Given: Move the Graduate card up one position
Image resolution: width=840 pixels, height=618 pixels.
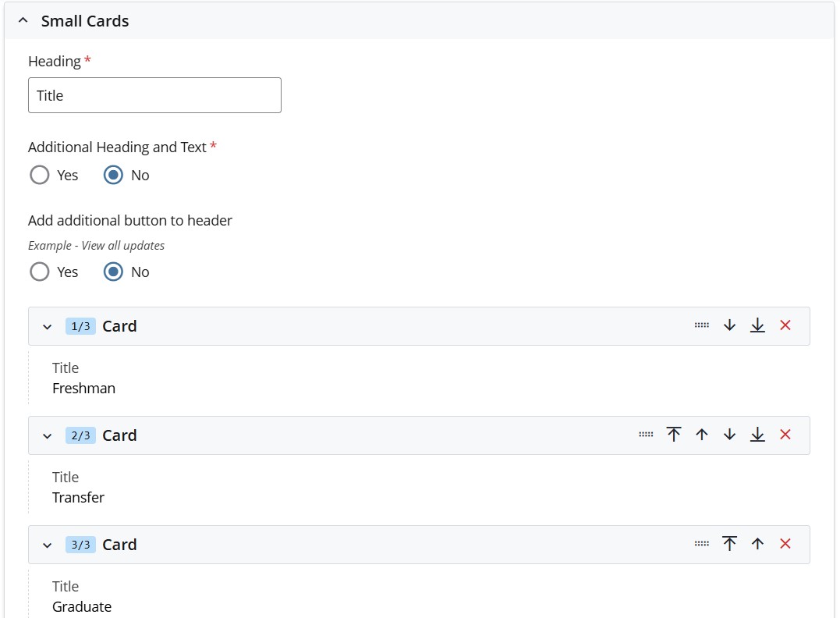Looking at the screenshot, I should [x=757, y=544].
